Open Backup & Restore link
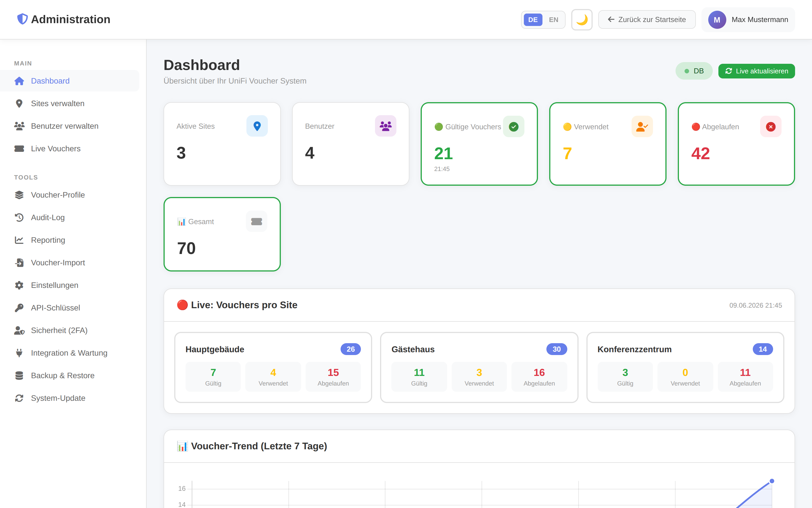The image size is (812, 508). [x=69, y=375]
